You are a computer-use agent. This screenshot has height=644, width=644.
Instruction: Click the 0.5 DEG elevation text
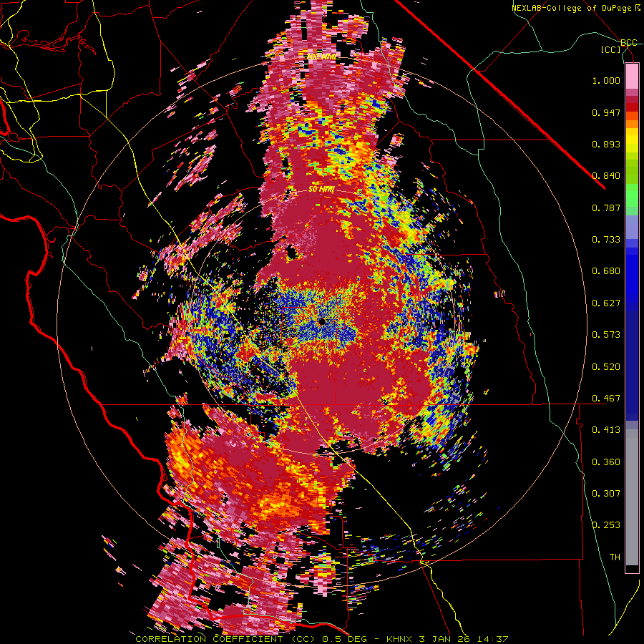click(343, 639)
